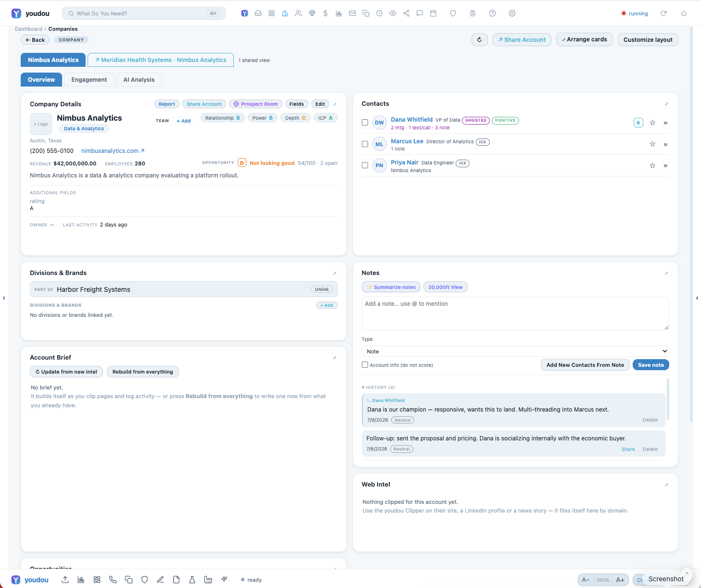Click the sparkle AI icon in footer
This screenshot has width=701, height=588.
(x=224, y=579)
